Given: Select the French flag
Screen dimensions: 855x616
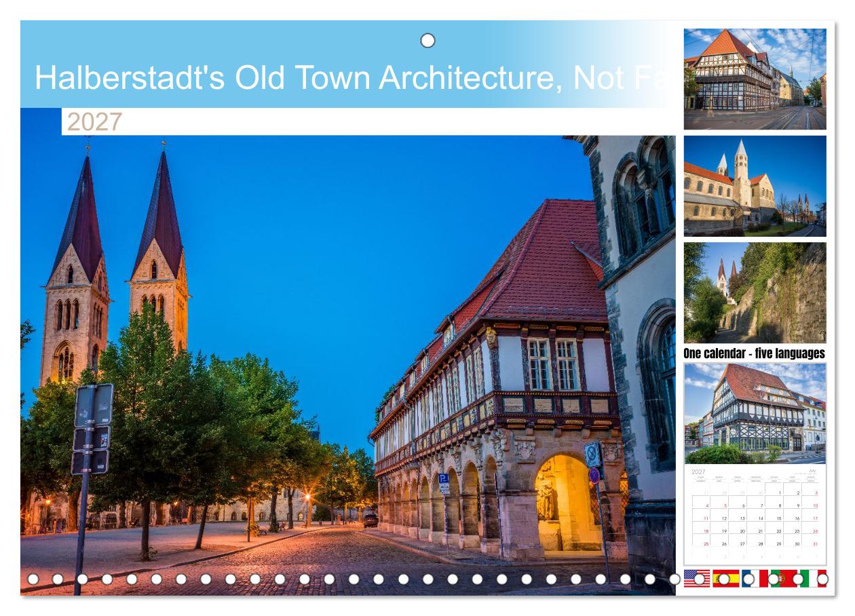Looking at the screenshot, I should [x=755, y=579].
